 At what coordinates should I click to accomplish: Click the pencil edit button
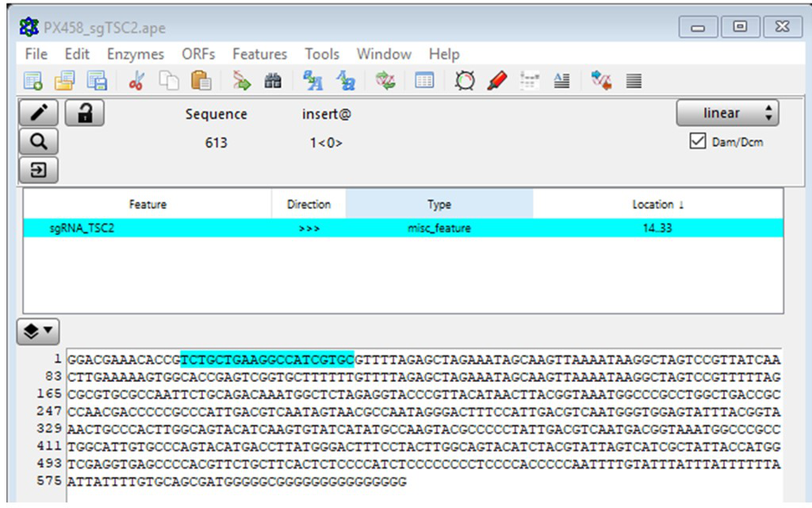click(x=39, y=113)
